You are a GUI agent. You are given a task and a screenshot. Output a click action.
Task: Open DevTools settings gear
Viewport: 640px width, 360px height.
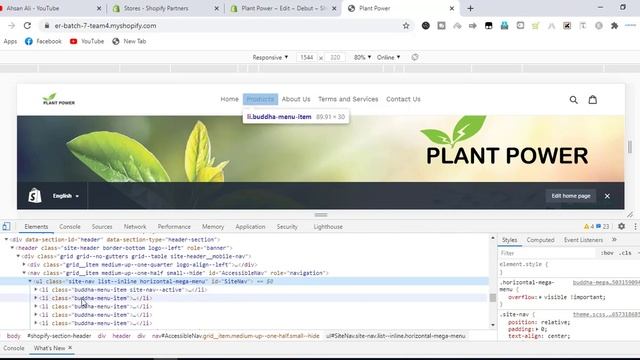(x=621, y=226)
